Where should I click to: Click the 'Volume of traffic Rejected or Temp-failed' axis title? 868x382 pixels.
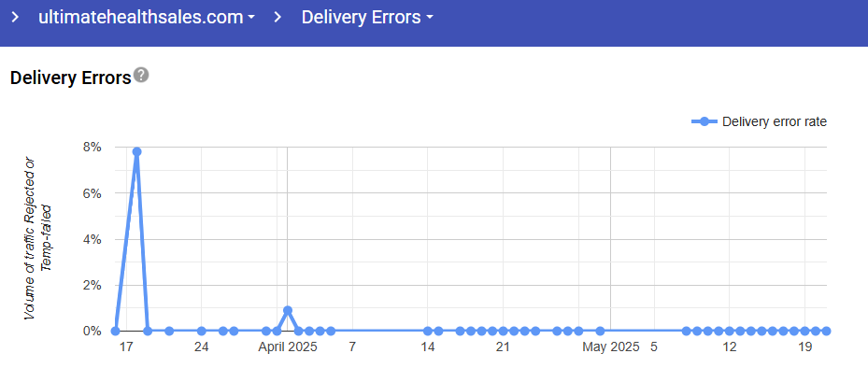37,238
